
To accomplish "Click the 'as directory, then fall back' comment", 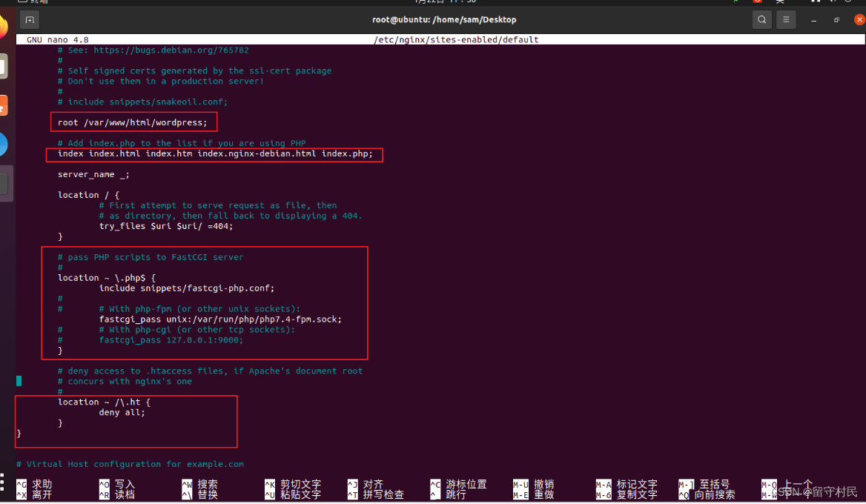I will 231,216.
